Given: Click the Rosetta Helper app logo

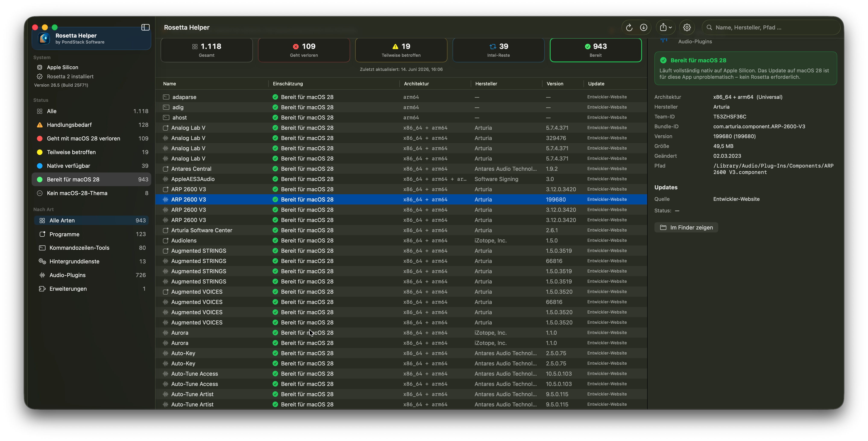Looking at the screenshot, I should (44, 38).
